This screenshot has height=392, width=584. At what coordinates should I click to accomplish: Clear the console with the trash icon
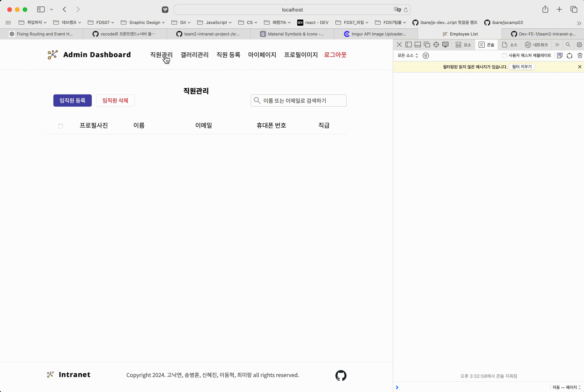[580, 55]
